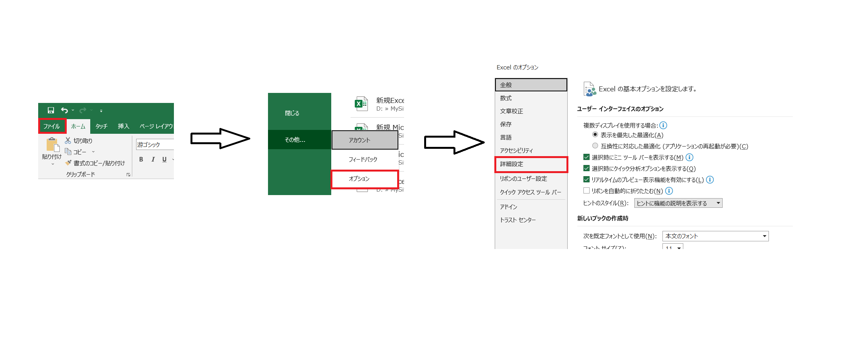Open the 本文のフォント default font dropdown
Screen dimensions: 868x362
[765, 236]
